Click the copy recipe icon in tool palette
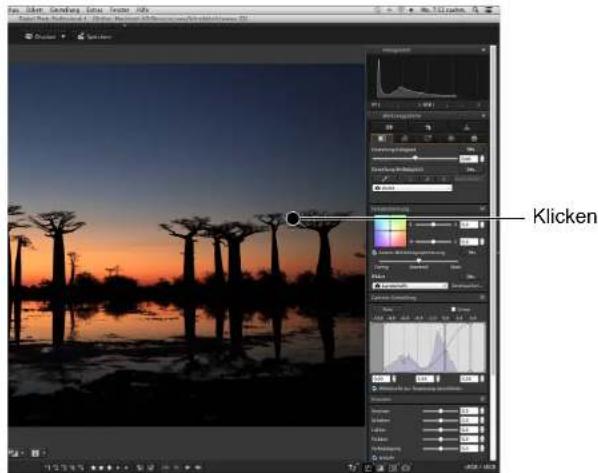The width and height of the screenshot is (598, 473). [389, 127]
